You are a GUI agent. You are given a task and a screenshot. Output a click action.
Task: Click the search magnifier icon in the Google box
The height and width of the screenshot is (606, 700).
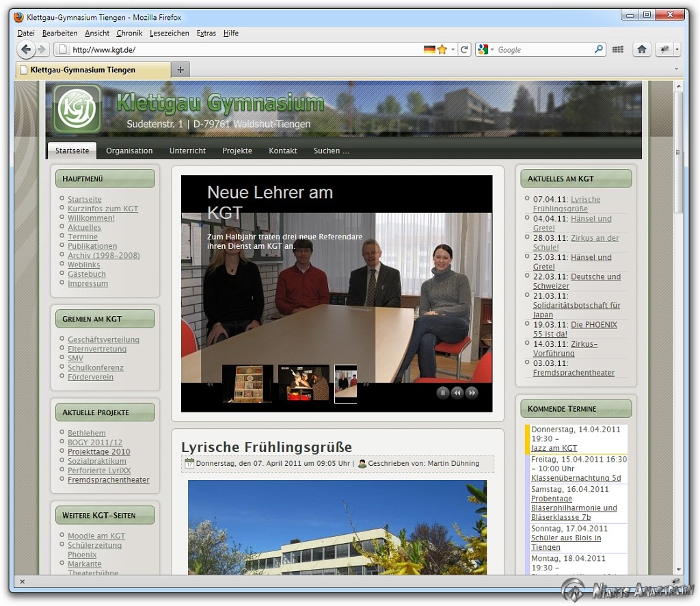tap(599, 49)
